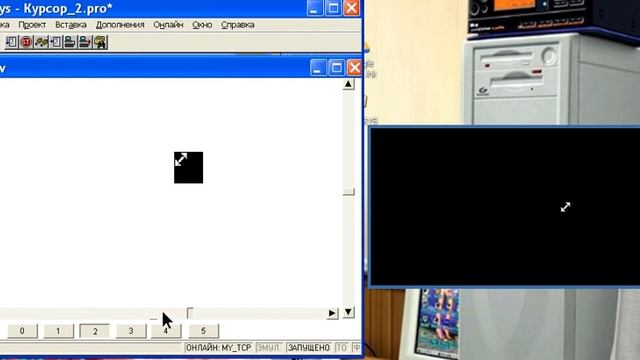
Task: Click the horizontal scrollbar thumb
Action: (x=190, y=313)
